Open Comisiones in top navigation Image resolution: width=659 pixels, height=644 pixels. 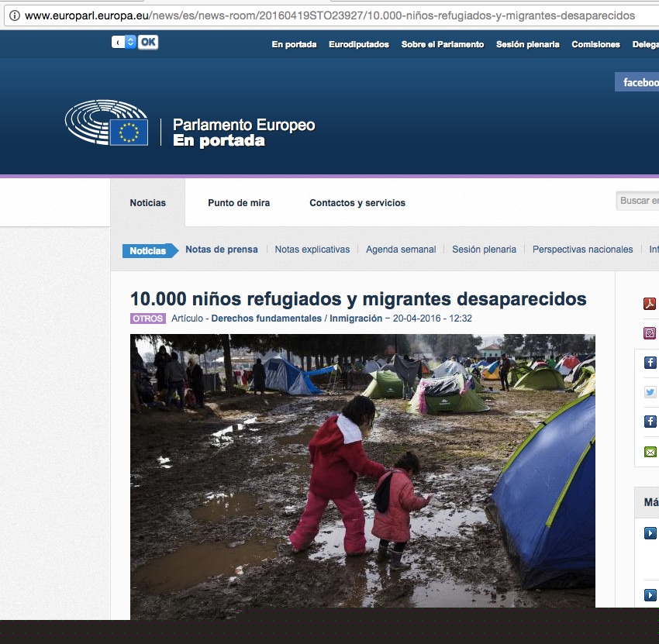[x=595, y=44]
